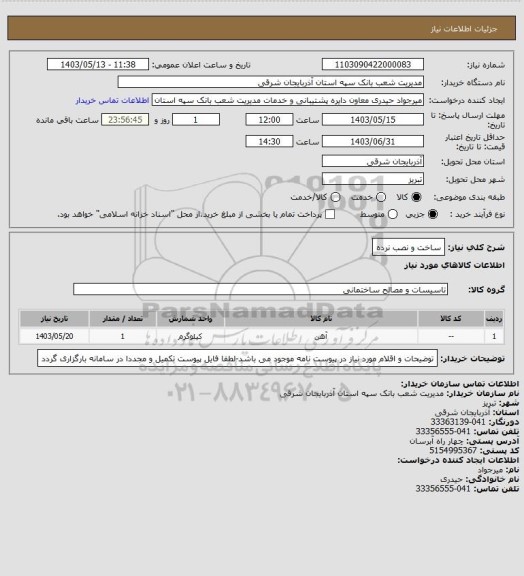Click the remaining days field showing 1
This screenshot has width=524, height=576.
coord(196,120)
